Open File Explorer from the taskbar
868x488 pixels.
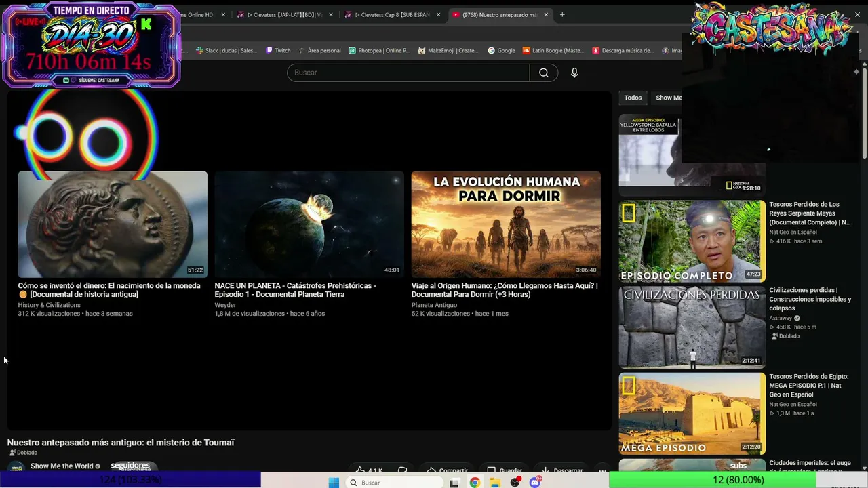pos(495,483)
